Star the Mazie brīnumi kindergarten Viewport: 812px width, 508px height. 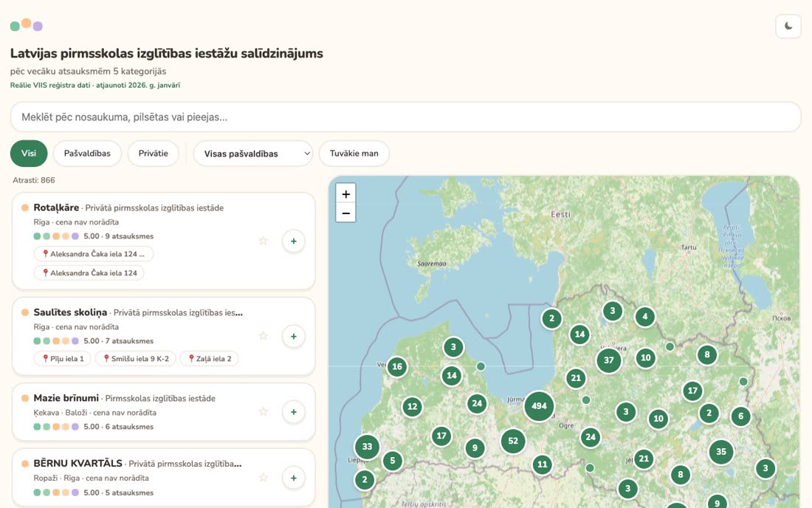click(263, 412)
